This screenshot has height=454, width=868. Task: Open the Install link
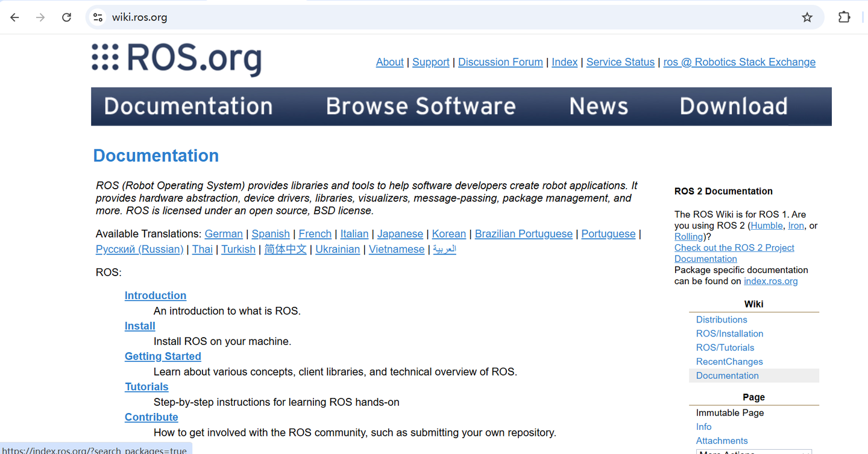[x=140, y=326]
